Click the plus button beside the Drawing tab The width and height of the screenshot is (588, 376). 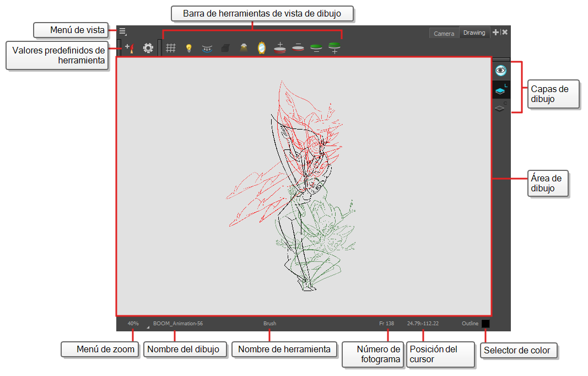click(495, 33)
